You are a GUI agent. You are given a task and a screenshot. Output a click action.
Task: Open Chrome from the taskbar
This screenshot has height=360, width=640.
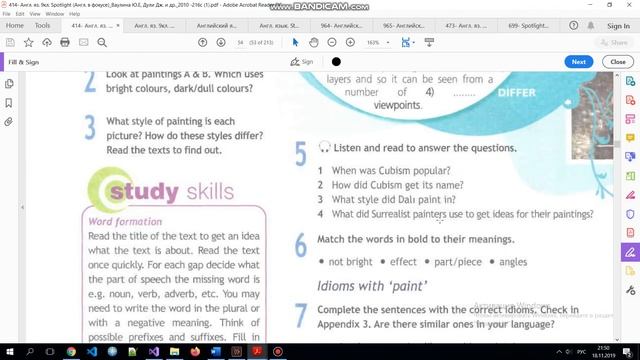tap(71, 352)
